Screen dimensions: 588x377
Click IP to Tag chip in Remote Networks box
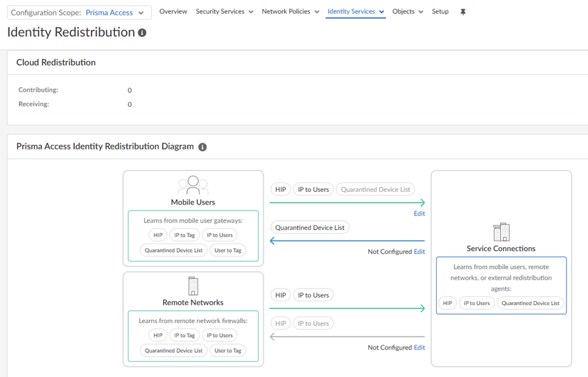(x=184, y=336)
